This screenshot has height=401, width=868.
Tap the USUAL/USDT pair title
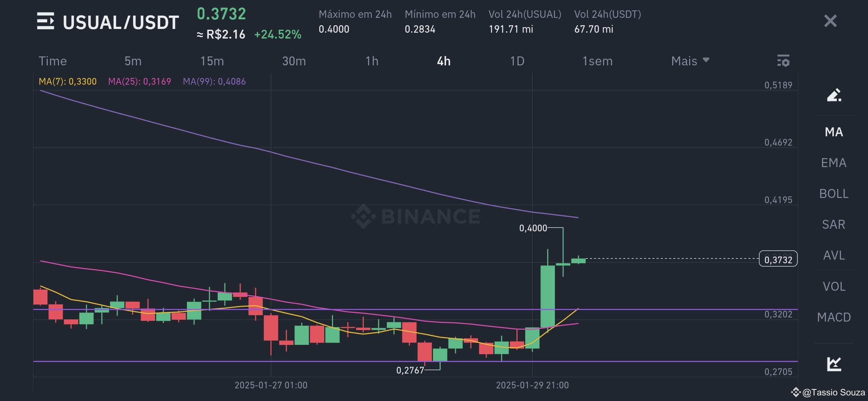click(x=121, y=22)
